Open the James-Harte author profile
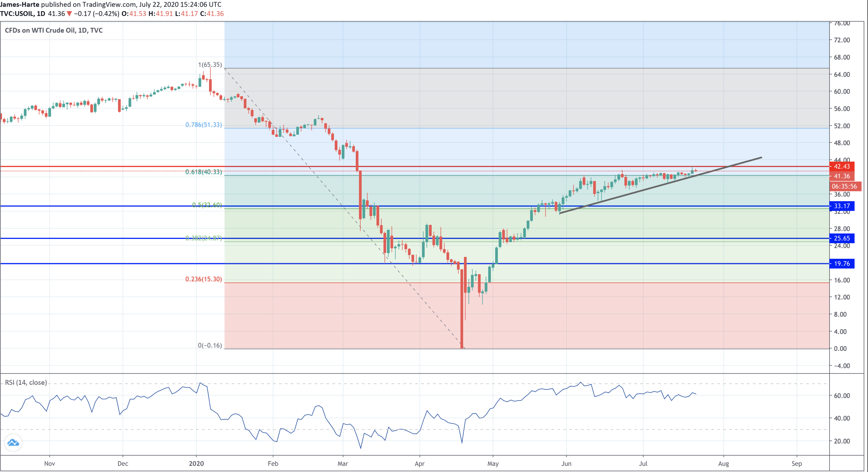This screenshot has height=472, width=868. coord(19,5)
